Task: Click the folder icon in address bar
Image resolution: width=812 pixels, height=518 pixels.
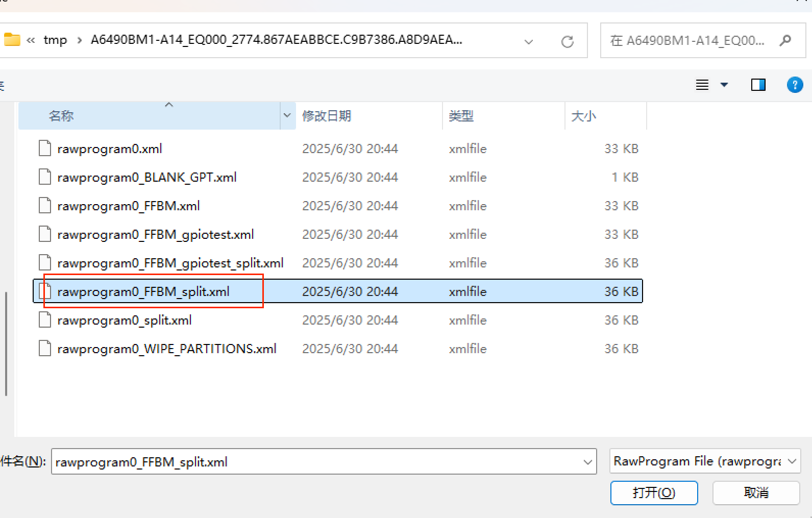Action: (12, 40)
